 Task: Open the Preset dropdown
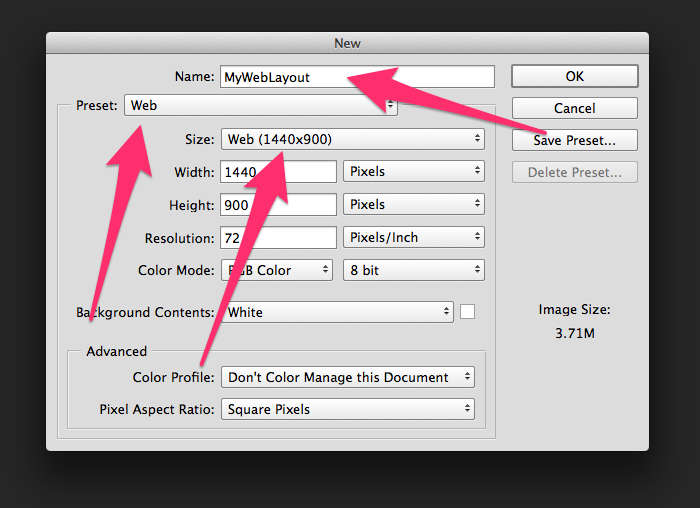click(260, 105)
